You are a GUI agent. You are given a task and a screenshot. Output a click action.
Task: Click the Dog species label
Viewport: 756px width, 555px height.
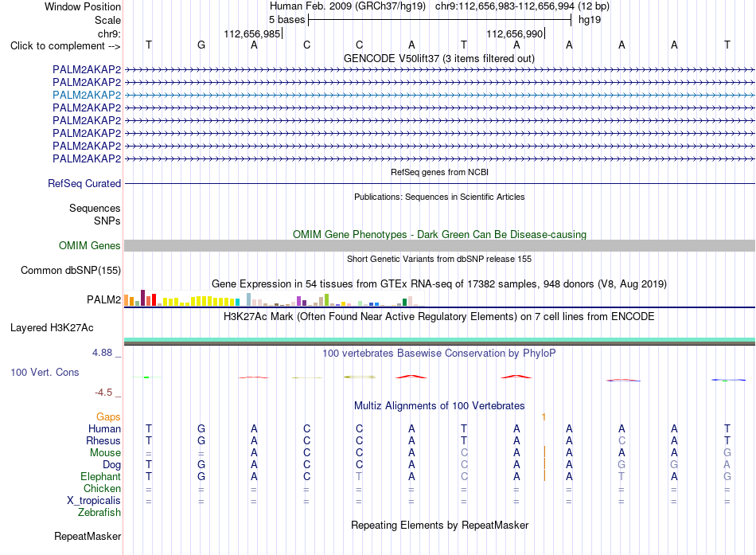pyautogui.click(x=111, y=465)
